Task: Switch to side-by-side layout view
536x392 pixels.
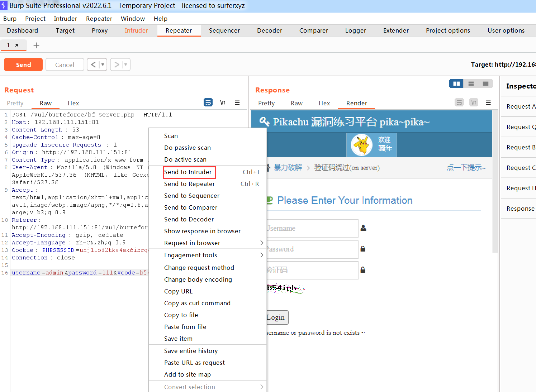Action: click(456, 83)
